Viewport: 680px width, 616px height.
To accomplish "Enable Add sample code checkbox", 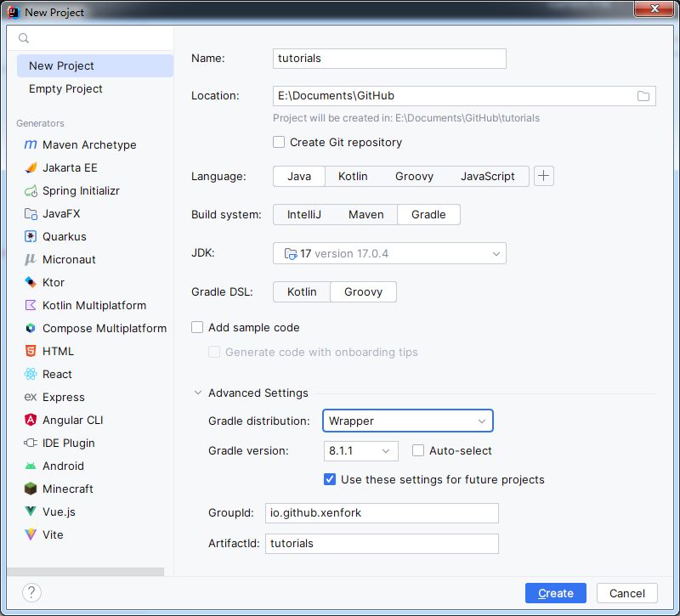I will 197,327.
